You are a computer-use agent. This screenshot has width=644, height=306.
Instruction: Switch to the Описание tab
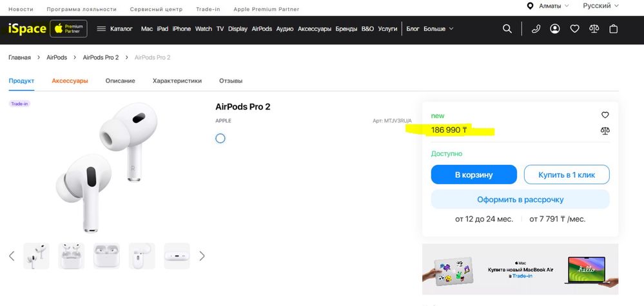point(120,81)
